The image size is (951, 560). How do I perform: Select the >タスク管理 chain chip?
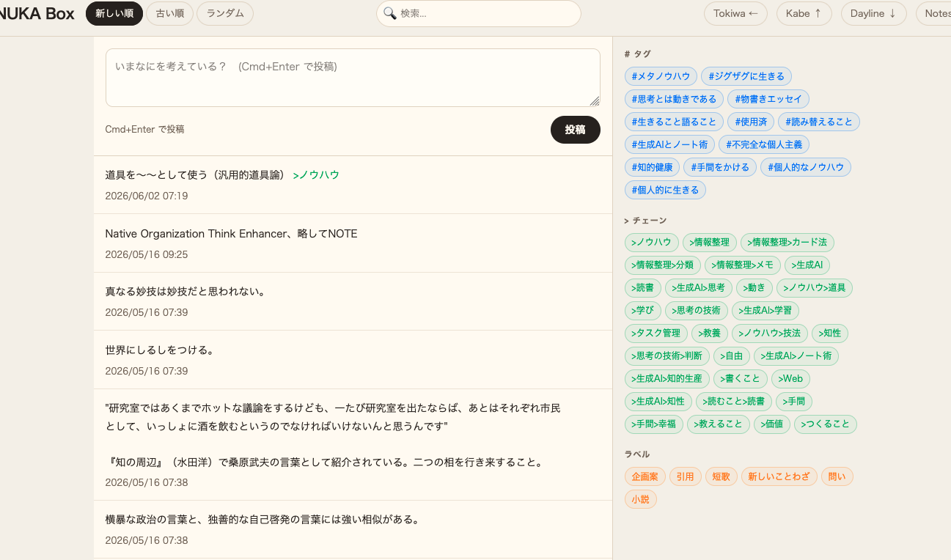pyautogui.click(x=656, y=334)
